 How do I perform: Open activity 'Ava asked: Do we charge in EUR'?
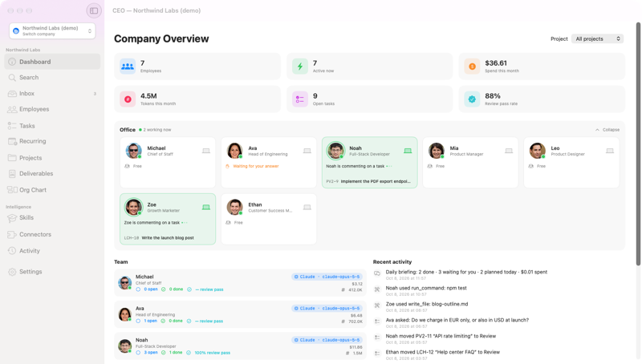tap(457, 320)
